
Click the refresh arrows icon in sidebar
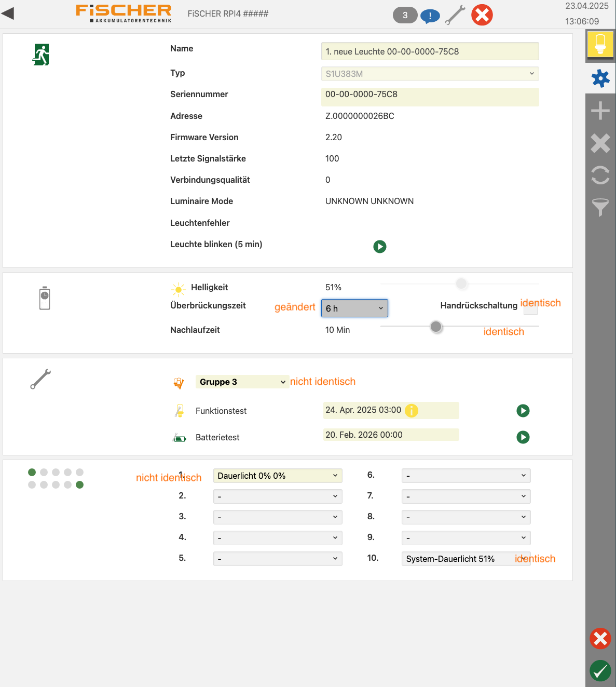tap(600, 175)
